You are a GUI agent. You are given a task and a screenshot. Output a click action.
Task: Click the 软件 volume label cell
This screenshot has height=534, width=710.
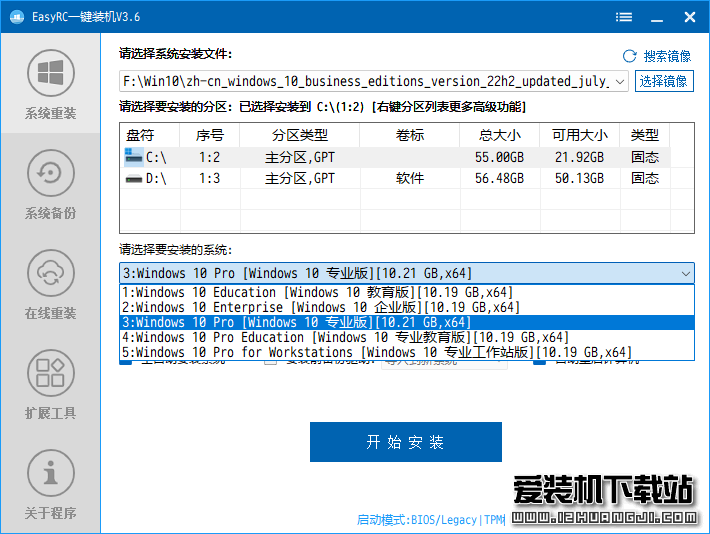[x=410, y=178]
